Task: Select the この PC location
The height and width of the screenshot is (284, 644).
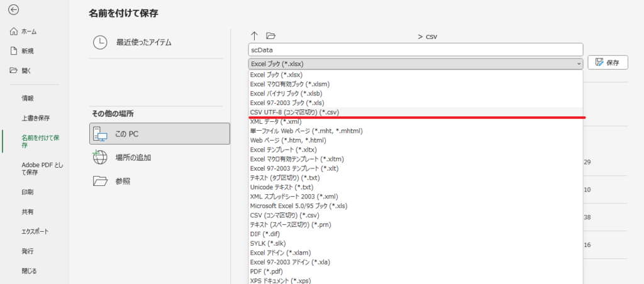Action: (x=159, y=134)
